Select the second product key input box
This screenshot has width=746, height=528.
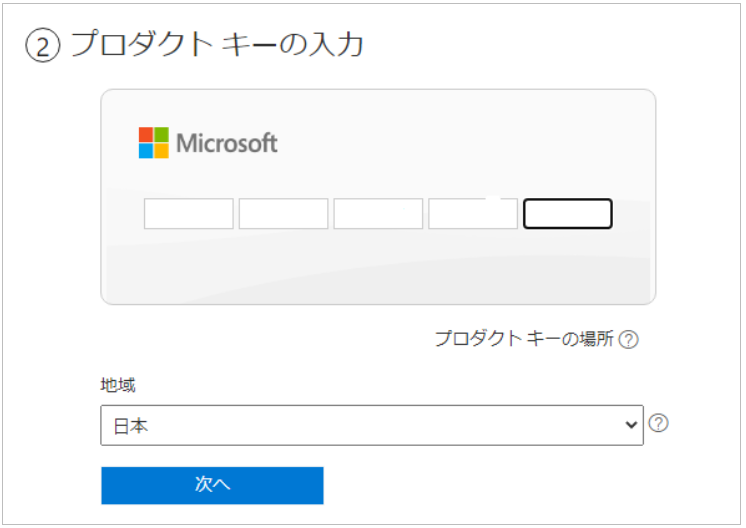click(283, 214)
